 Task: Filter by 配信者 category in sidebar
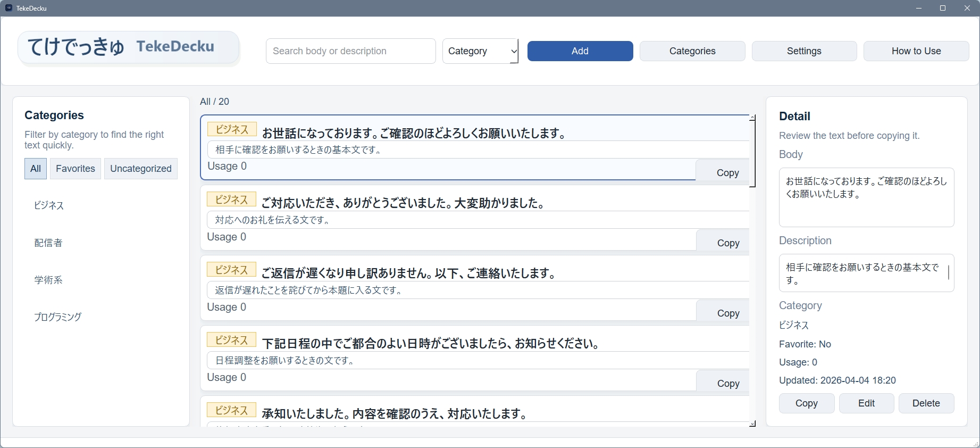pos(48,243)
